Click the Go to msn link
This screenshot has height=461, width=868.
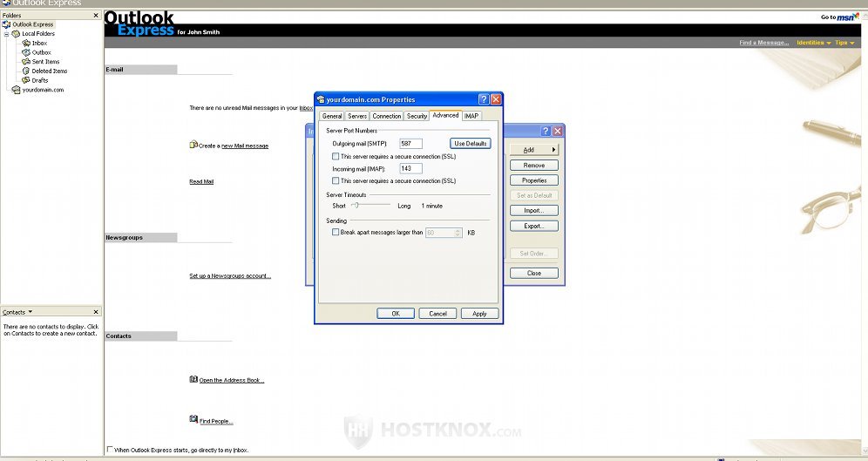(x=839, y=17)
